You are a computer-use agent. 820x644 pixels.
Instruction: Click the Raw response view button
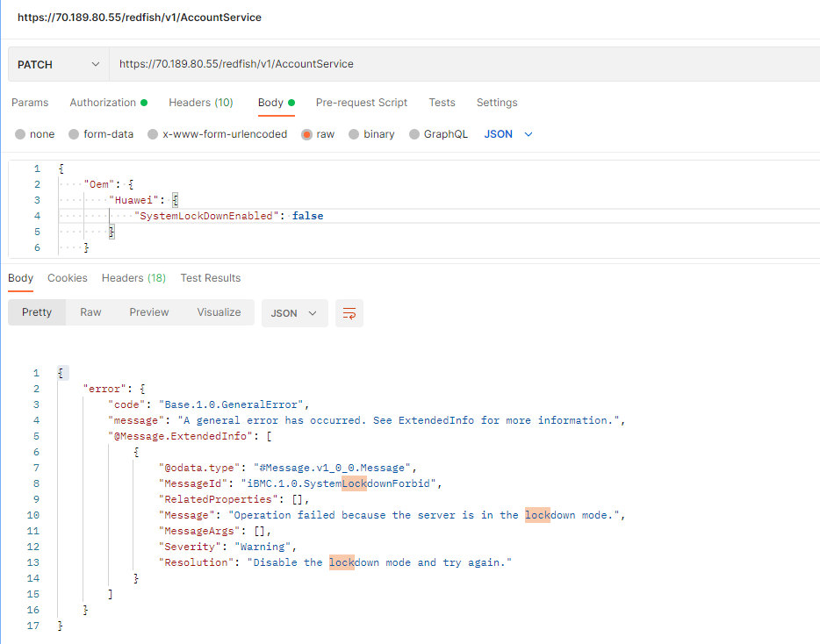[x=90, y=312]
